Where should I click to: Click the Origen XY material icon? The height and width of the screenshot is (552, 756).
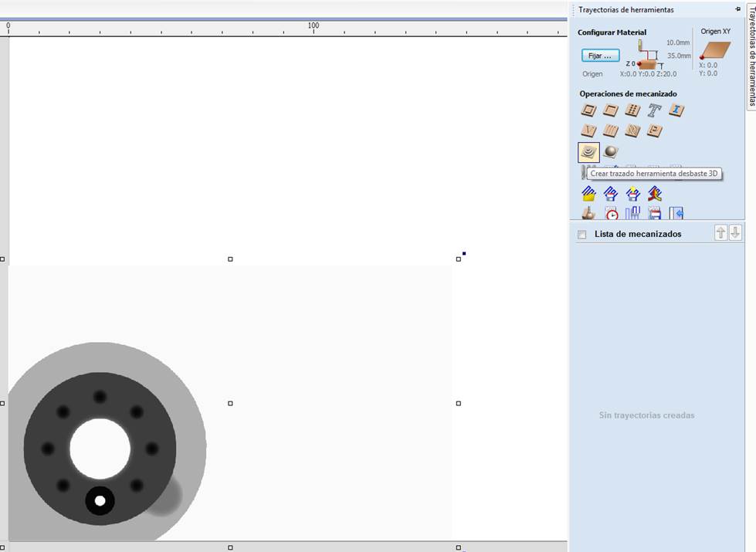coord(716,50)
